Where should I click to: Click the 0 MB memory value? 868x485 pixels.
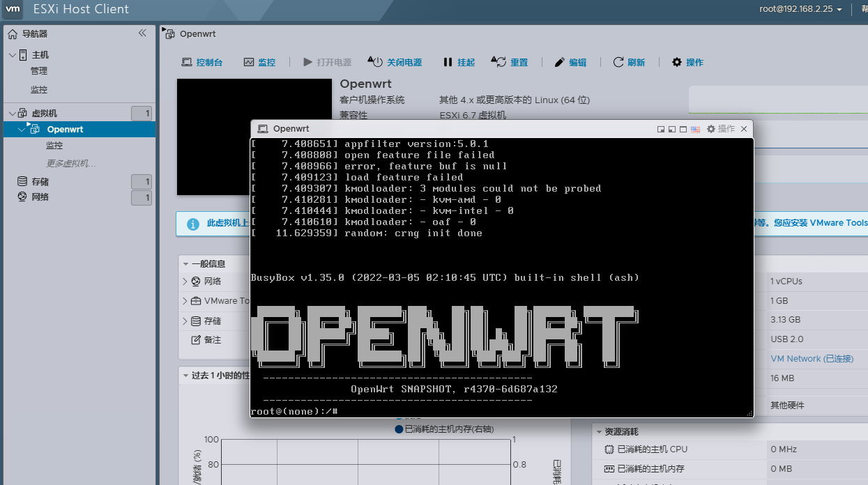click(x=782, y=469)
